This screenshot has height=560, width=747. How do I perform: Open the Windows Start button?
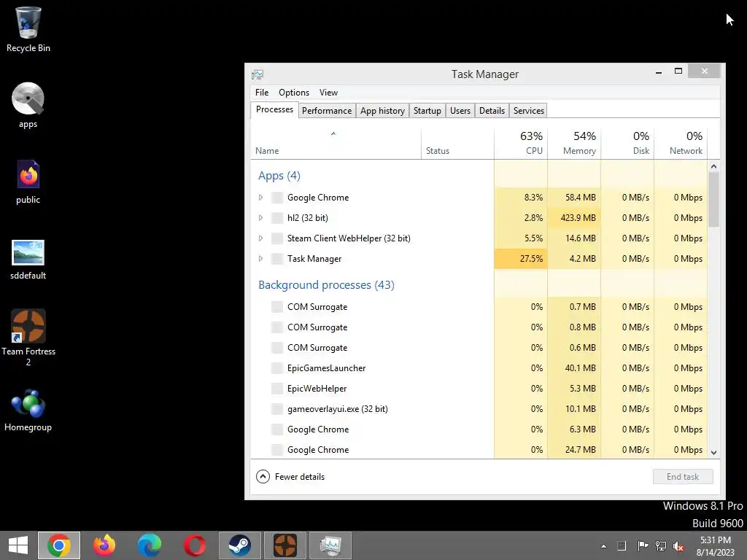pos(18,545)
